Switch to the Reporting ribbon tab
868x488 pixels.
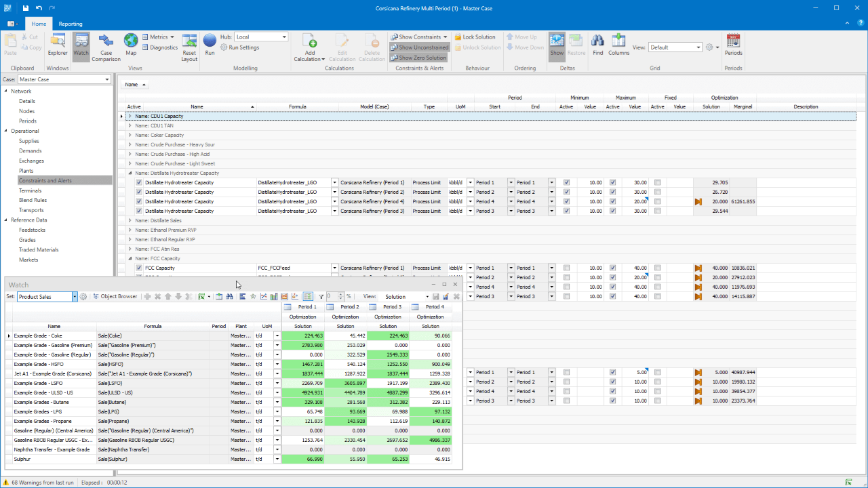[x=71, y=24]
